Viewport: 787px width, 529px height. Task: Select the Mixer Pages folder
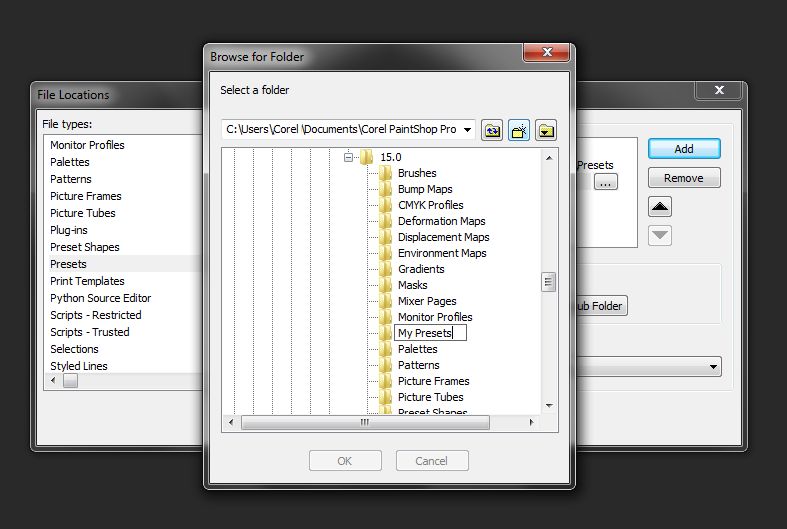(x=427, y=301)
